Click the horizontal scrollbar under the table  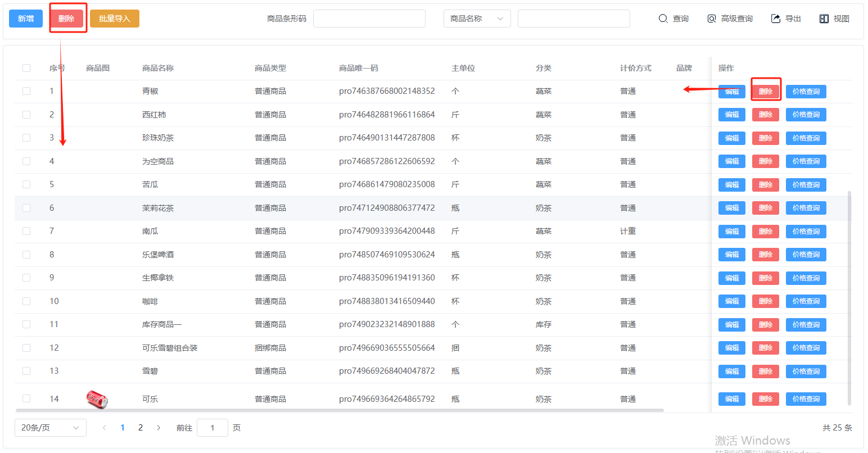click(x=337, y=410)
